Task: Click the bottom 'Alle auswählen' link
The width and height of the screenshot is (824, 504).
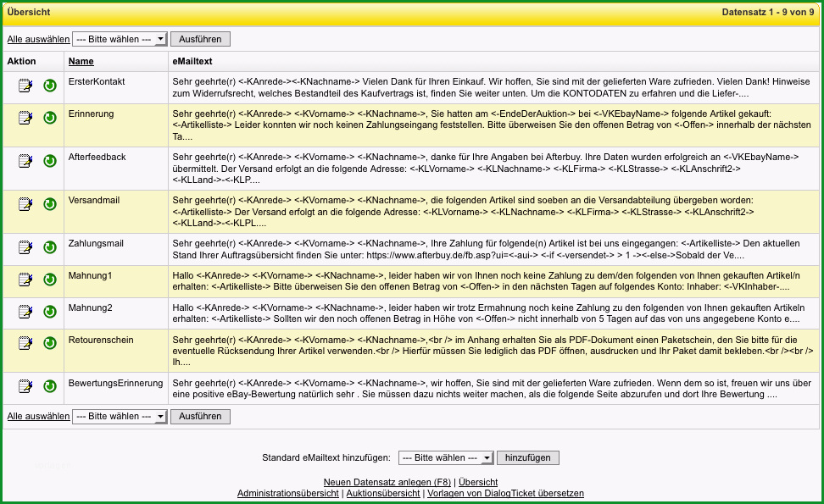Action: [x=38, y=416]
